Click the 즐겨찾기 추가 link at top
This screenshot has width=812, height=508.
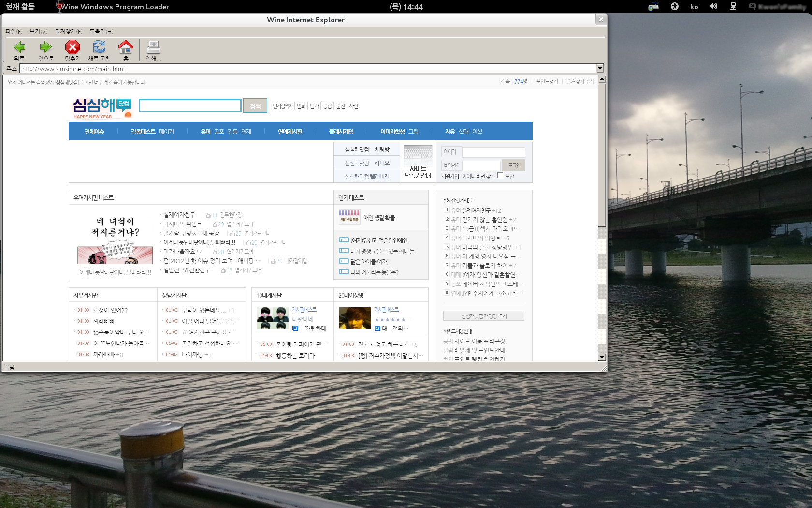pyautogui.click(x=580, y=82)
